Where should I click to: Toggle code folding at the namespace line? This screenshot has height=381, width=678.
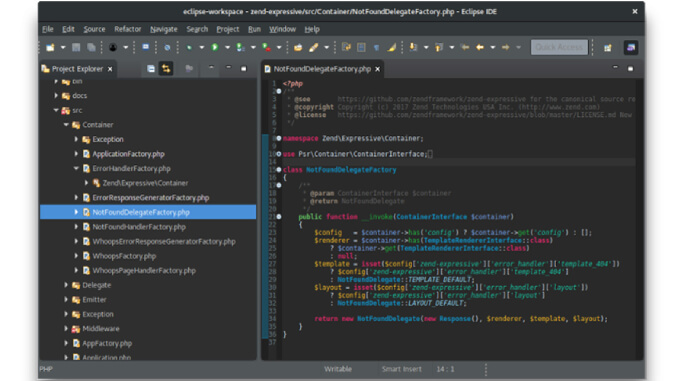click(278, 138)
